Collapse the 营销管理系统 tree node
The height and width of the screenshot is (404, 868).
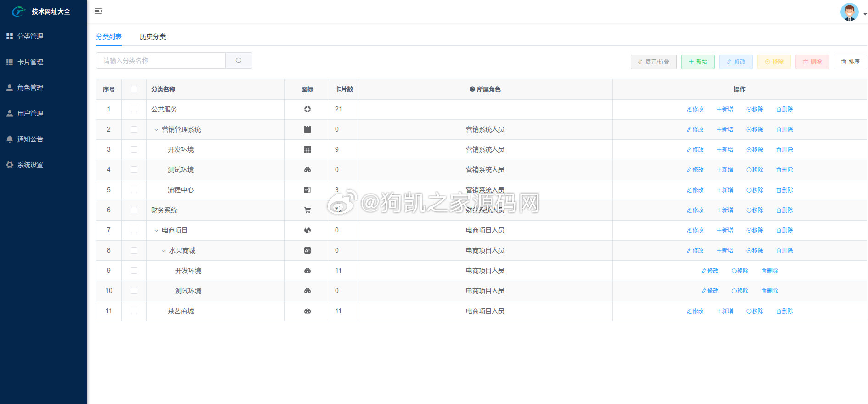click(156, 130)
